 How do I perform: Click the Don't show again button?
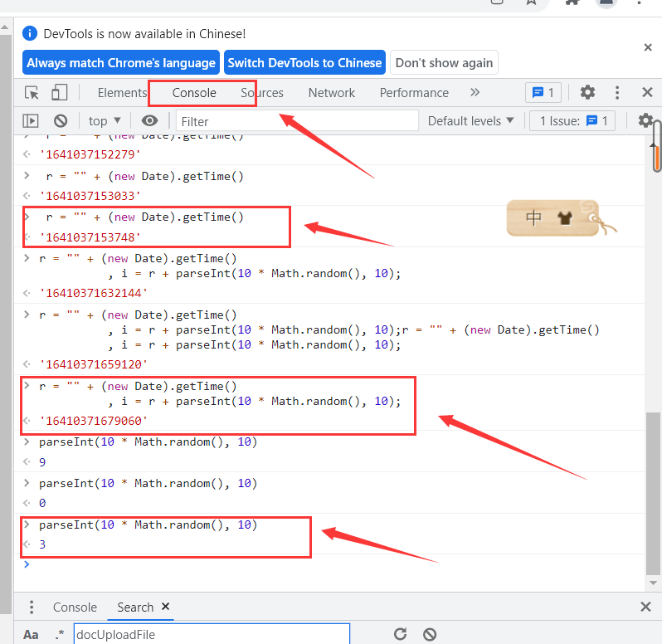coord(444,62)
